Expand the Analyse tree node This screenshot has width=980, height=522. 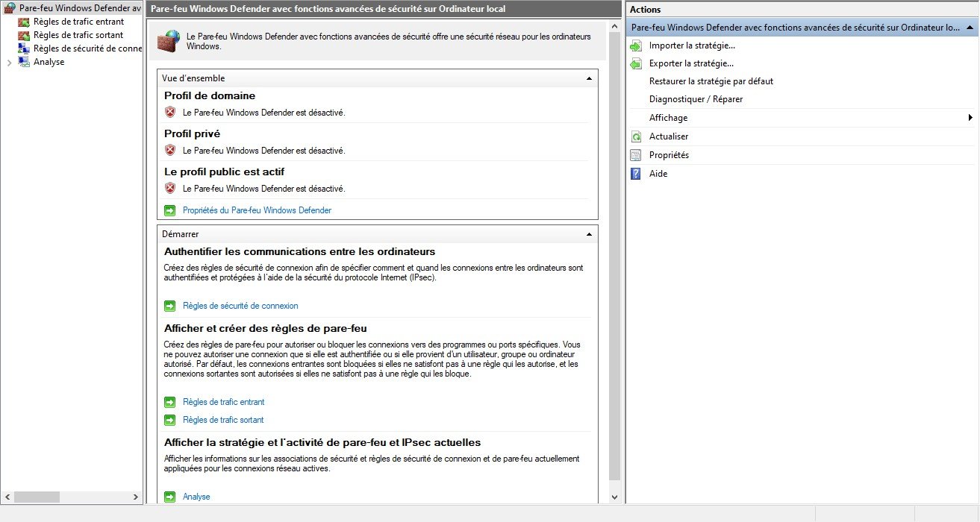9,63
